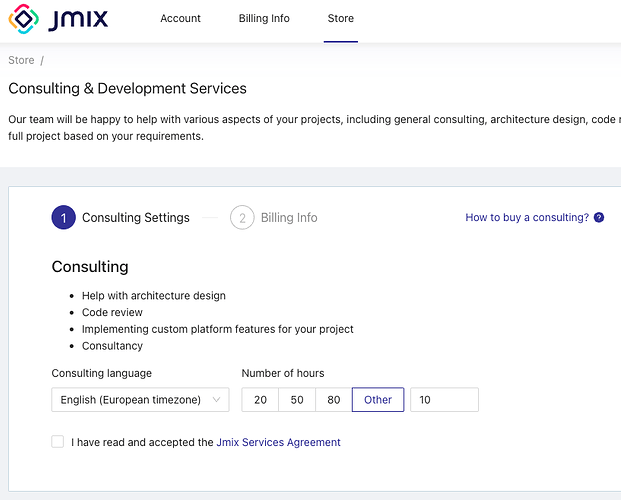The height and width of the screenshot is (500, 621).
Task: Click Consulting Settings step label
Action: [135, 217]
